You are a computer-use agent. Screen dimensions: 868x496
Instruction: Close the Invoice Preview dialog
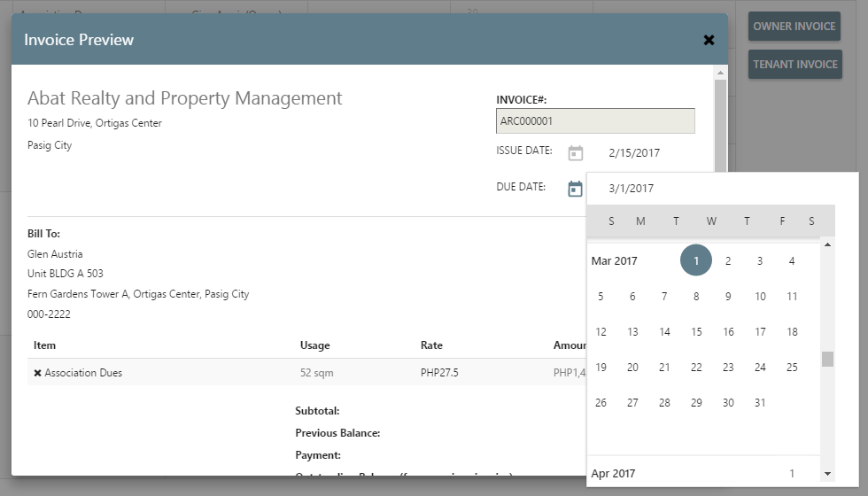click(709, 40)
